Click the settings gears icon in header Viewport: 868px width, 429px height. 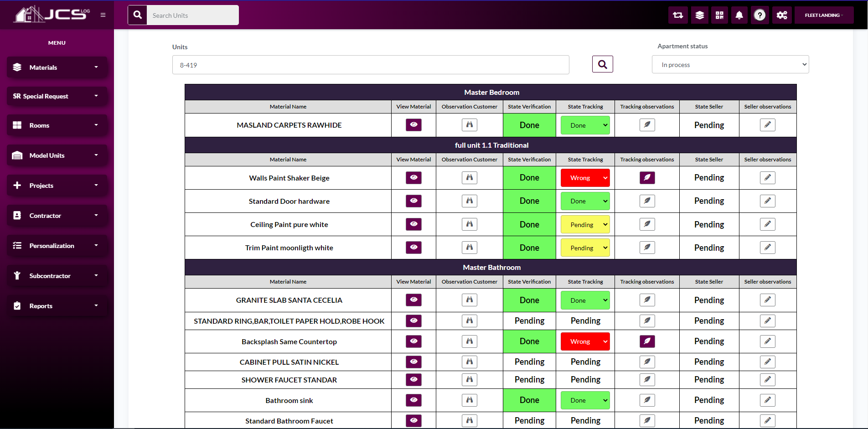[782, 16]
